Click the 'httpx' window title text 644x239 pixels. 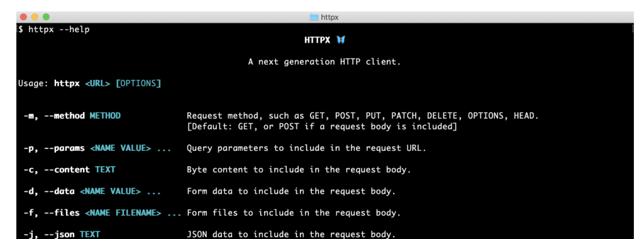pyautogui.click(x=329, y=17)
